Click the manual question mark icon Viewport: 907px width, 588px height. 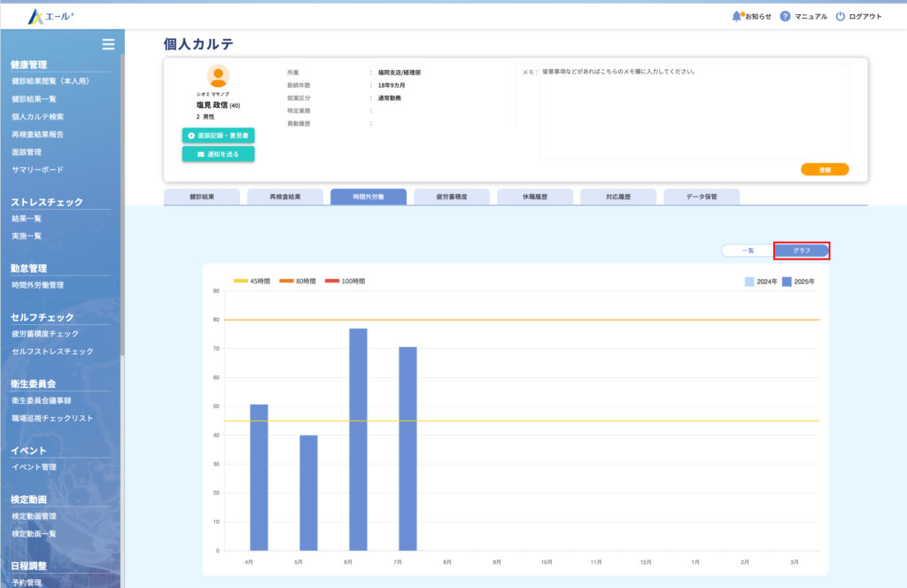[x=785, y=16]
